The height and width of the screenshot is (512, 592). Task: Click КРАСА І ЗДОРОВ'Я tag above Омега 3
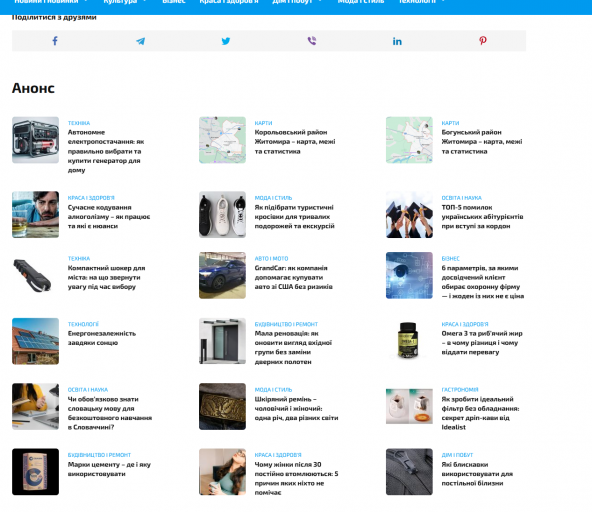pos(465,324)
